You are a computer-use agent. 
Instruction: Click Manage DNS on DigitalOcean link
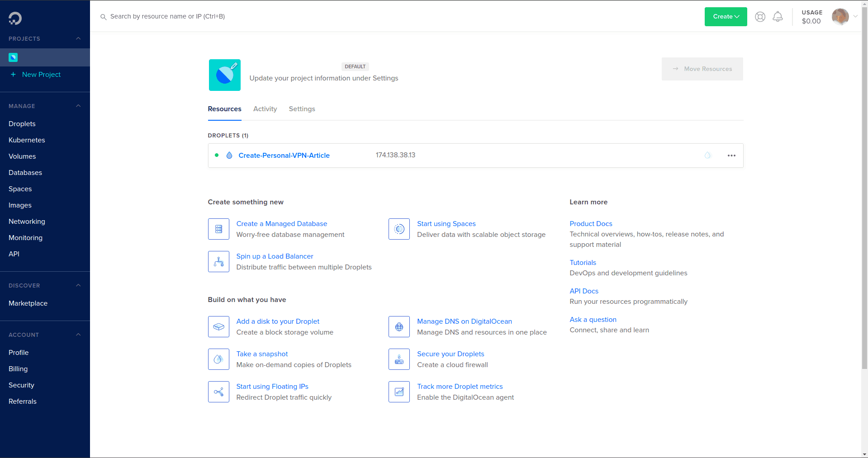click(464, 321)
